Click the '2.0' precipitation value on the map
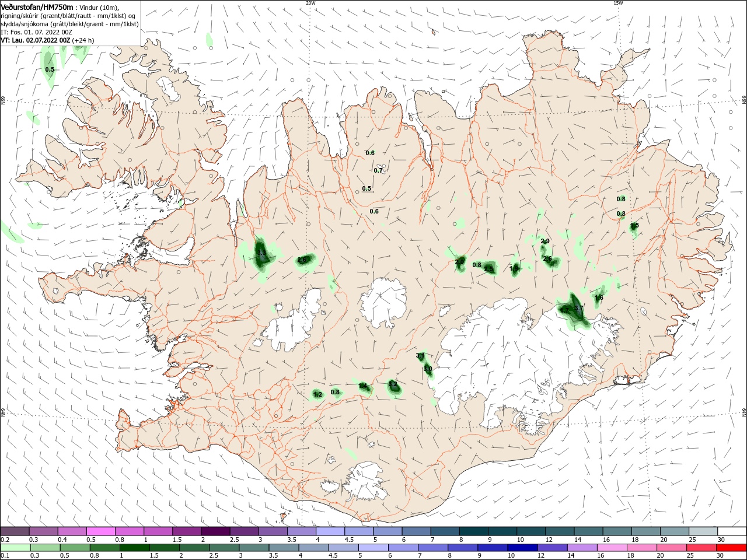747x560 pixels. pyautogui.click(x=459, y=262)
